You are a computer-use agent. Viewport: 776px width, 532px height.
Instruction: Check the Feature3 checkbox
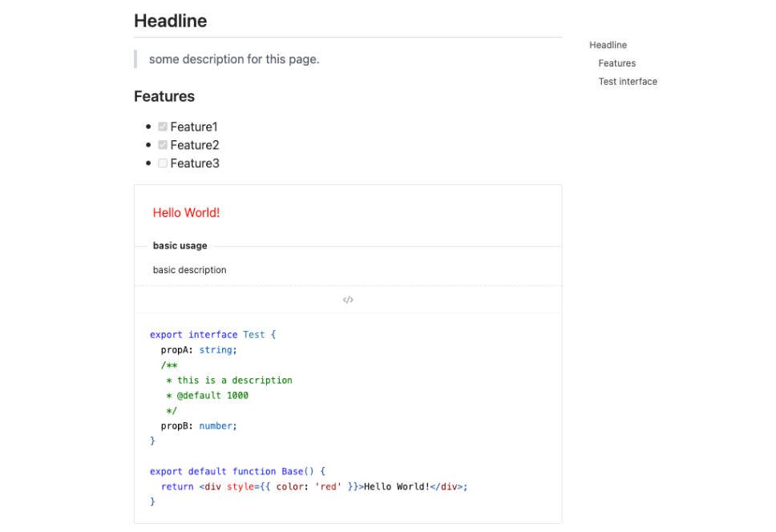click(x=162, y=163)
